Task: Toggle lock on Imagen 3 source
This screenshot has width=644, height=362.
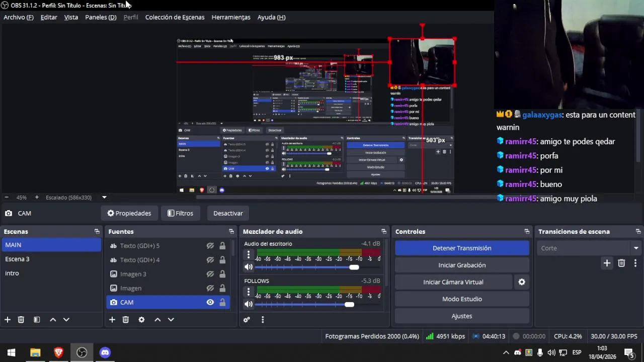Action: tap(222, 274)
